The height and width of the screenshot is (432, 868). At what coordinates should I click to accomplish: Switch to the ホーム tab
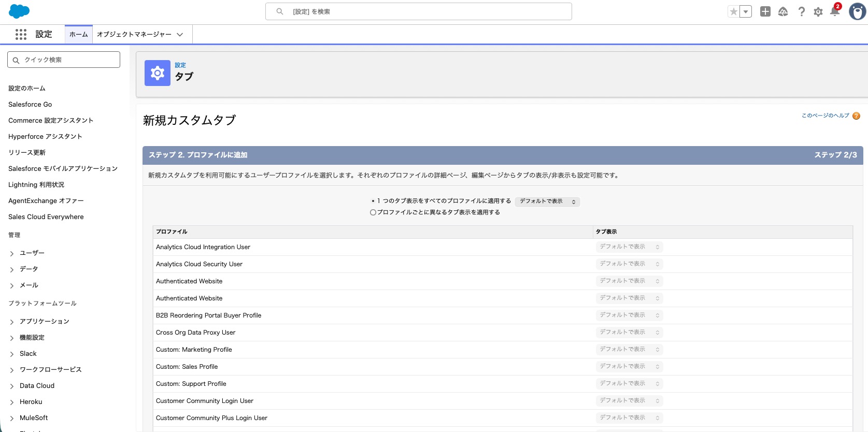tap(79, 34)
